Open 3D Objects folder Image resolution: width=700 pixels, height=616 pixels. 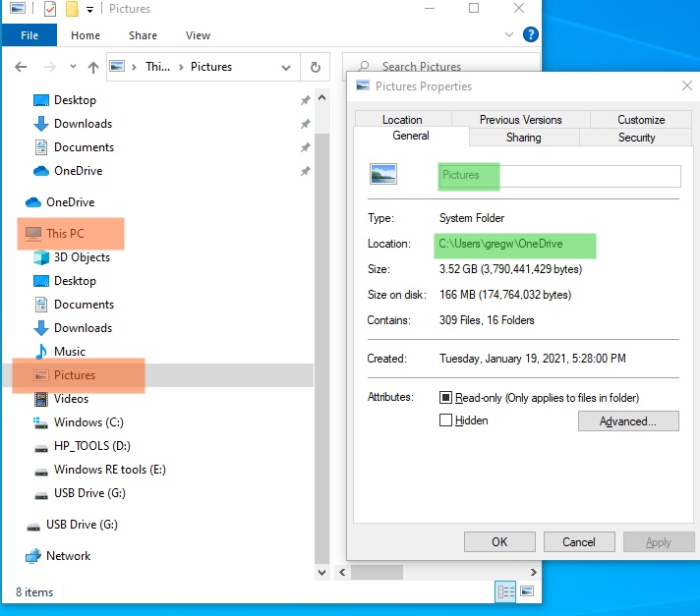(82, 257)
